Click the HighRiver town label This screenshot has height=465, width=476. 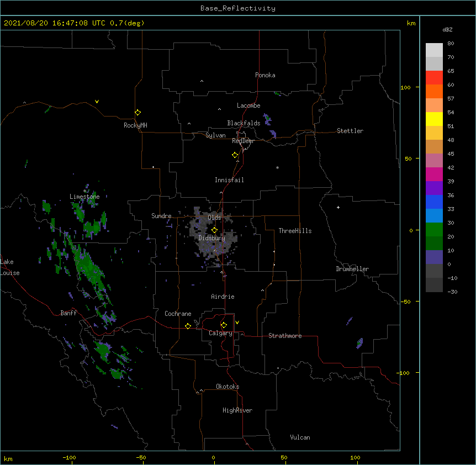tap(237, 410)
